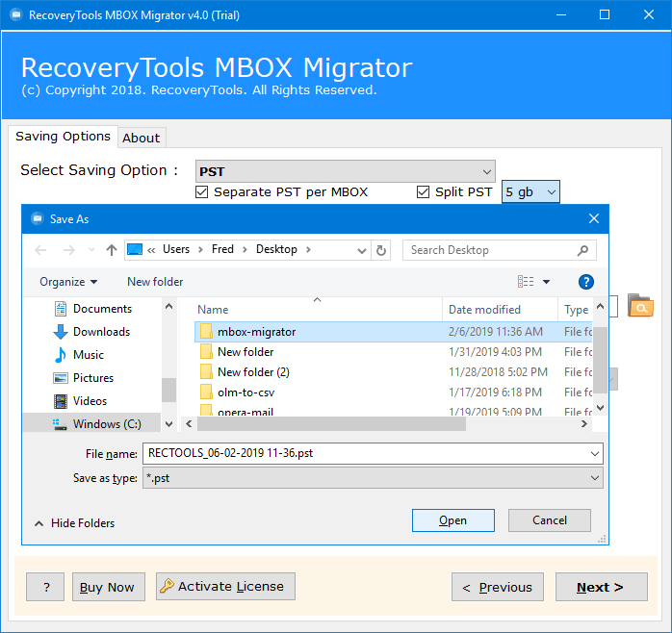Open the Select Saving Option PST dropdown
Screen dimensions: 672x633
click(x=345, y=171)
